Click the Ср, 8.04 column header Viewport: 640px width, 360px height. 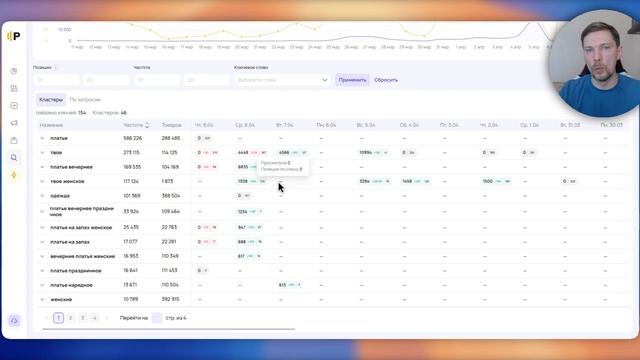(x=245, y=125)
